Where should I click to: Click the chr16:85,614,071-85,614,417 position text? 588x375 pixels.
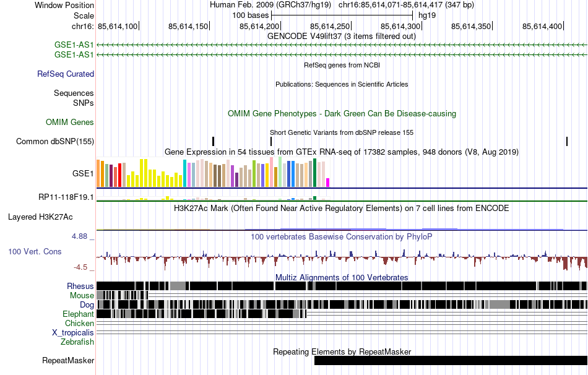(406, 5)
